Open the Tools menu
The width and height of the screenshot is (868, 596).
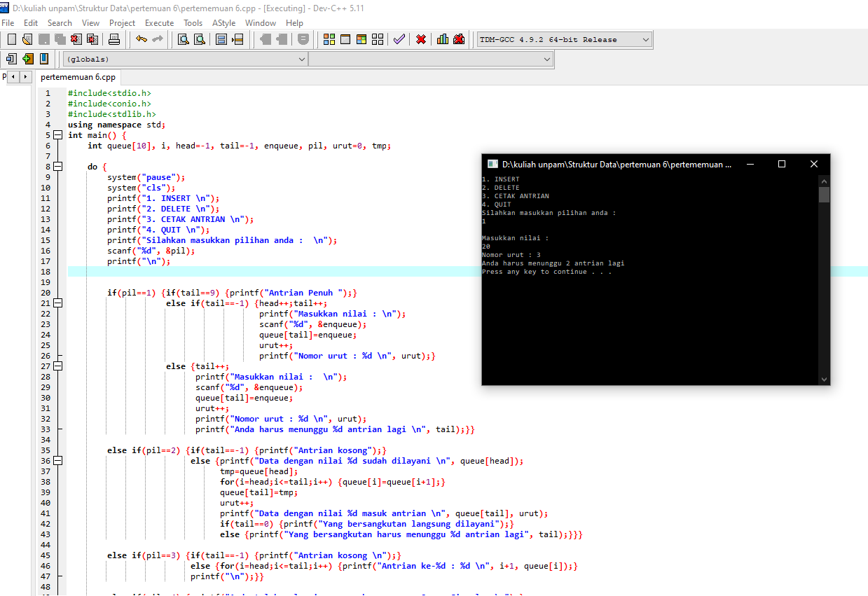point(193,23)
